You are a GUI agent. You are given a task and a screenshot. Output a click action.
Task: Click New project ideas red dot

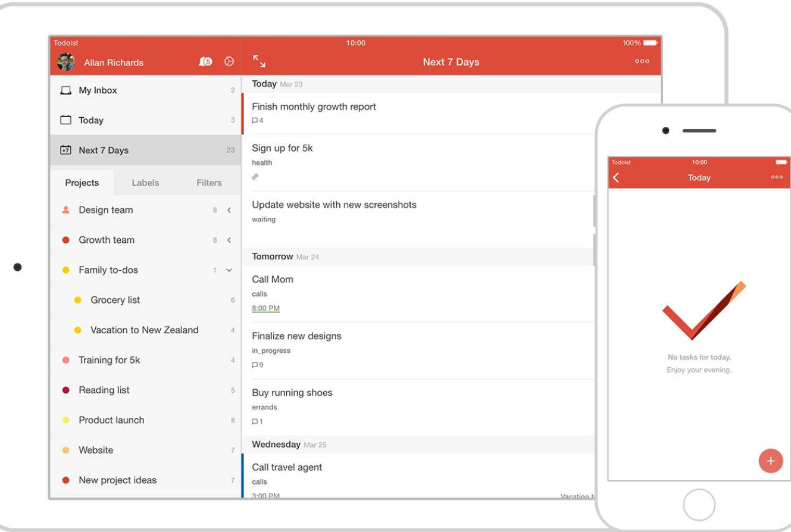pos(66,480)
